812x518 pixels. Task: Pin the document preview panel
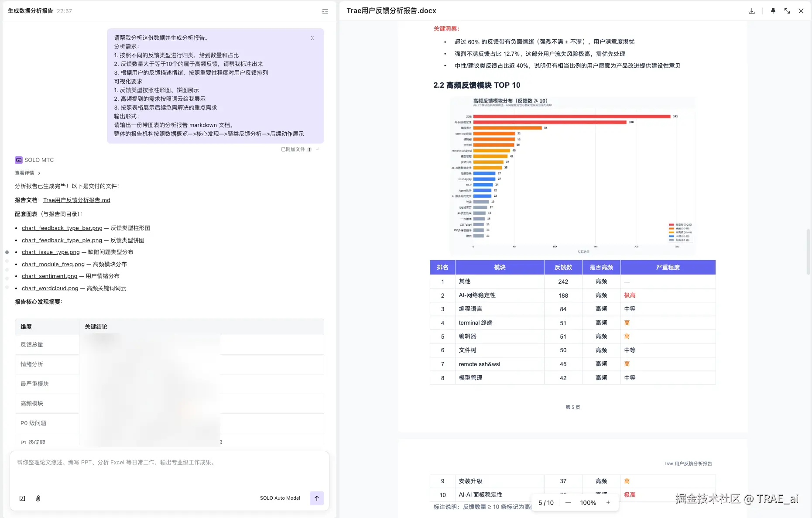pos(773,11)
